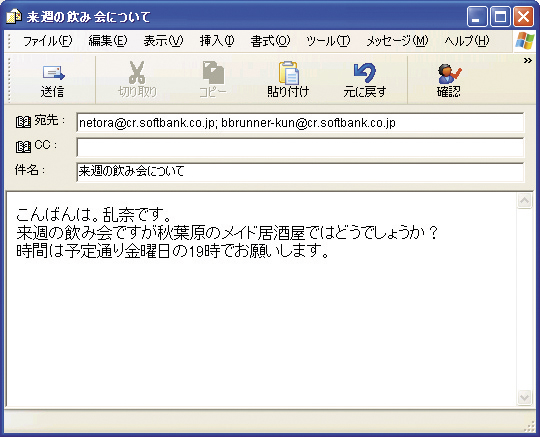Open the ファイル(F) menu
Viewport: 540px width, 437px height.
tap(48, 41)
